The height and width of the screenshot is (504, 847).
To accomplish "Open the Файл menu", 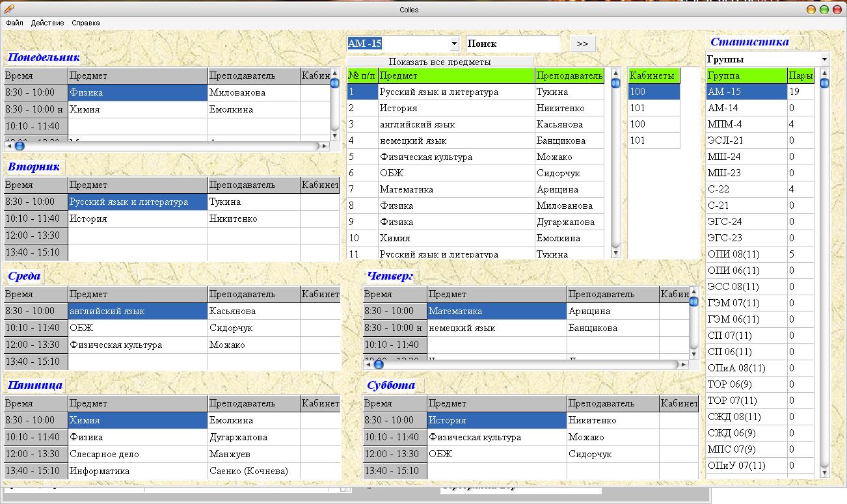I will click(14, 23).
